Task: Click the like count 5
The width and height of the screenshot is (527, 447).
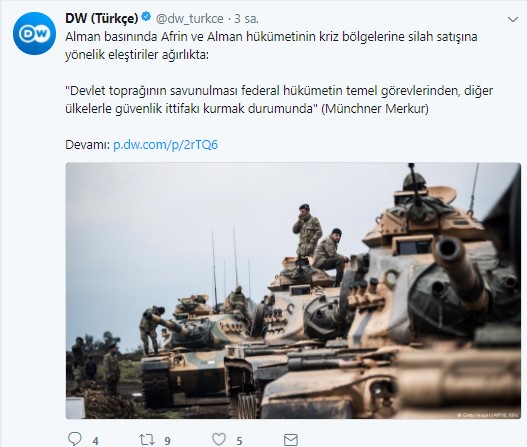Action: [239, 441]
